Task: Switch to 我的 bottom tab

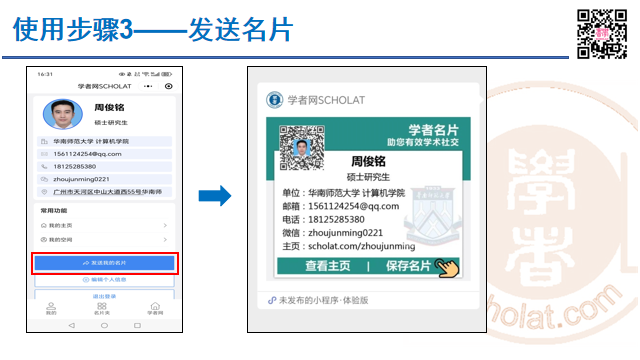Action: pyautogui.click(x=51, y=309)
